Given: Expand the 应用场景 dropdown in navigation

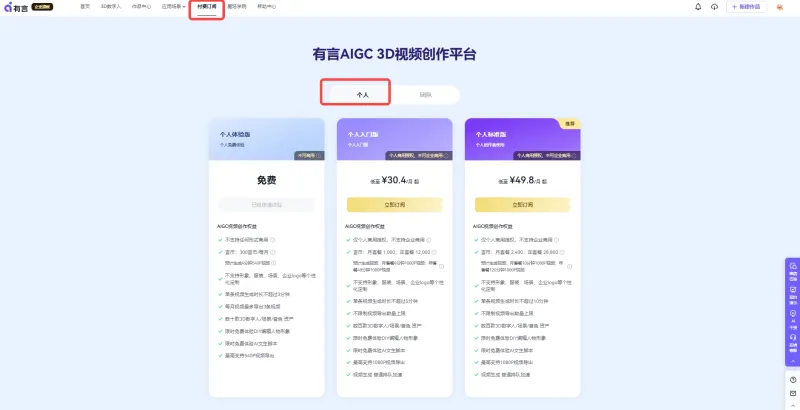Looking at the screenshot, I should click(x=174, y=7).
